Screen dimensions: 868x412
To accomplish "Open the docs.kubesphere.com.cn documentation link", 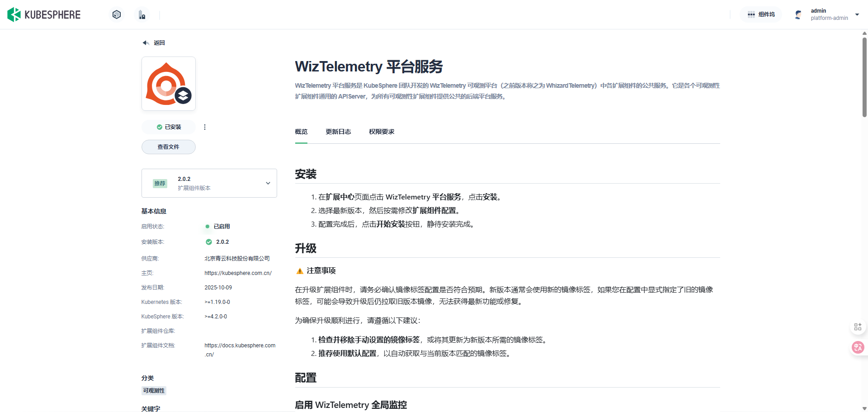I will point(240,350).
